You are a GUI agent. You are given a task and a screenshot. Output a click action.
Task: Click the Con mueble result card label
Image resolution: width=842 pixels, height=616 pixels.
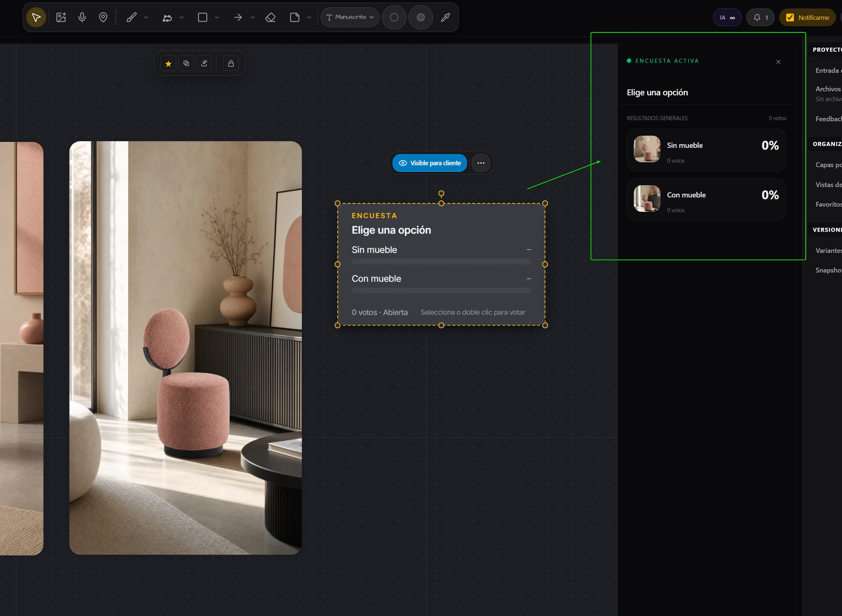click(x=686, y=195)
